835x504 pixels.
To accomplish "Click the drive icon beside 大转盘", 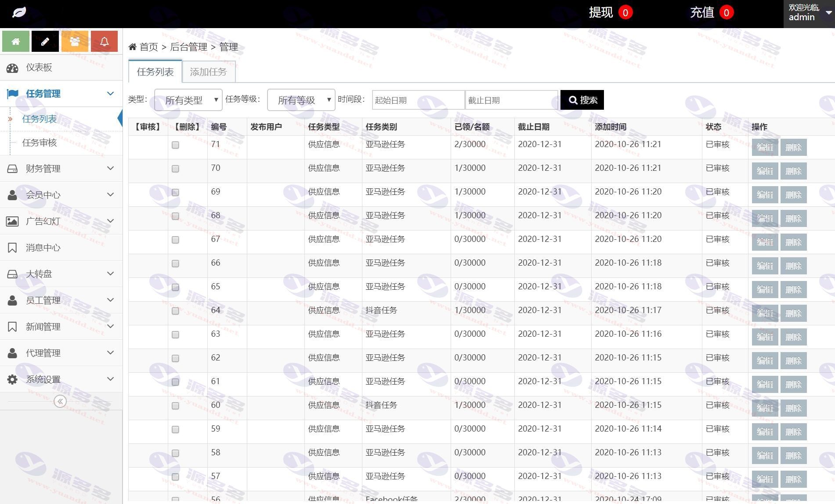I will pos(12,274).
